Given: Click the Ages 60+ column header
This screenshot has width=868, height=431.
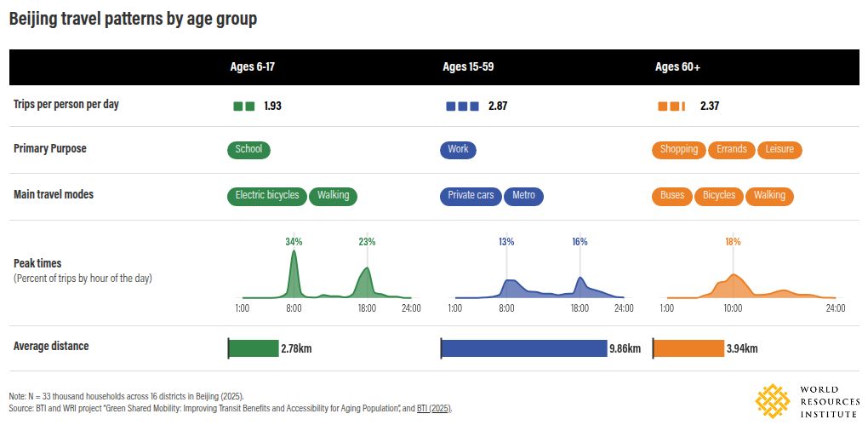Looking at the screenshot, I should click(x=677, y=67).
